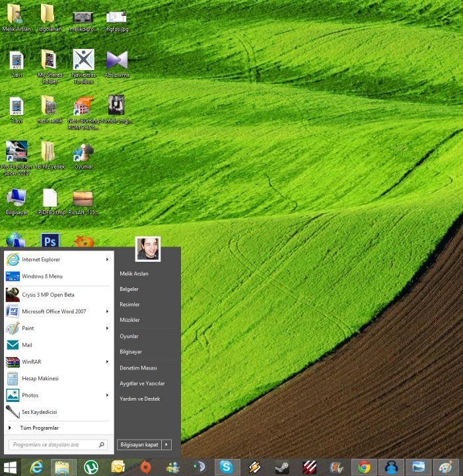The height and width of the screenshot is (476, 463).
Task: Open Aygıtlar ve Yazıcılar link
Action: tap(142, 383)
